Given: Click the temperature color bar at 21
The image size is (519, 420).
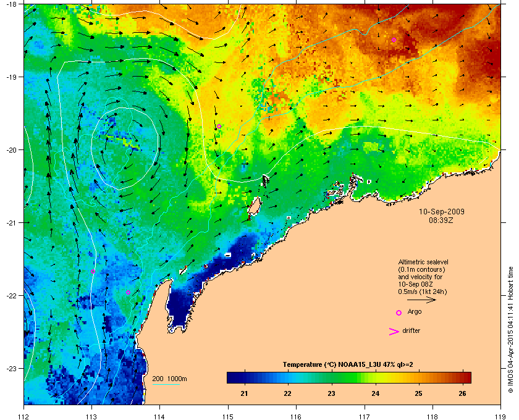Looking at the screenshot, I should coord(245,377).
